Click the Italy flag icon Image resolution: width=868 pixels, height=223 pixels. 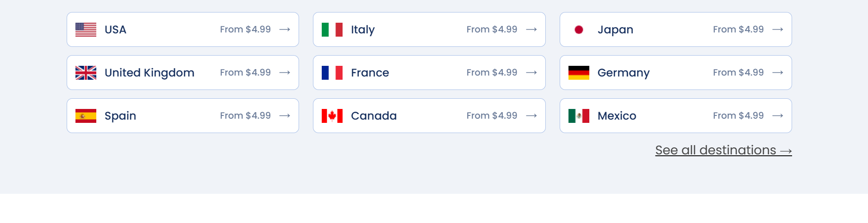(x=332, y=30)
